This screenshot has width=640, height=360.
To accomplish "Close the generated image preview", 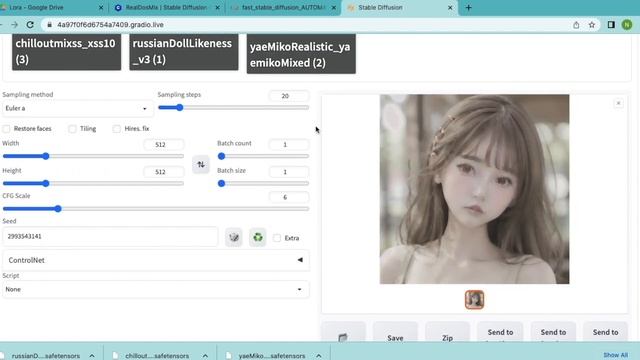I will click(618, 103).
